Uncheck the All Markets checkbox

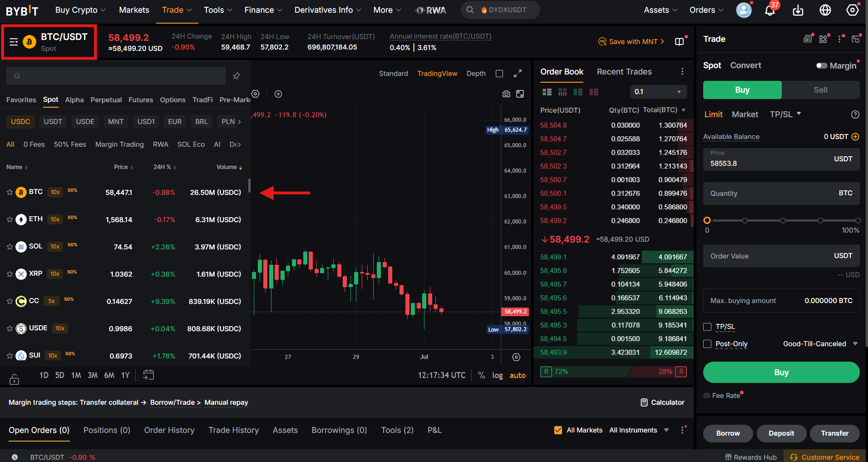pos(558,430)
